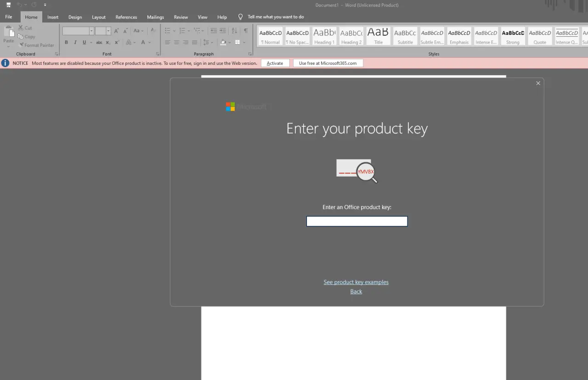Open the File tab
Viewport: 588px width, 380px height.
pos(9,17)
